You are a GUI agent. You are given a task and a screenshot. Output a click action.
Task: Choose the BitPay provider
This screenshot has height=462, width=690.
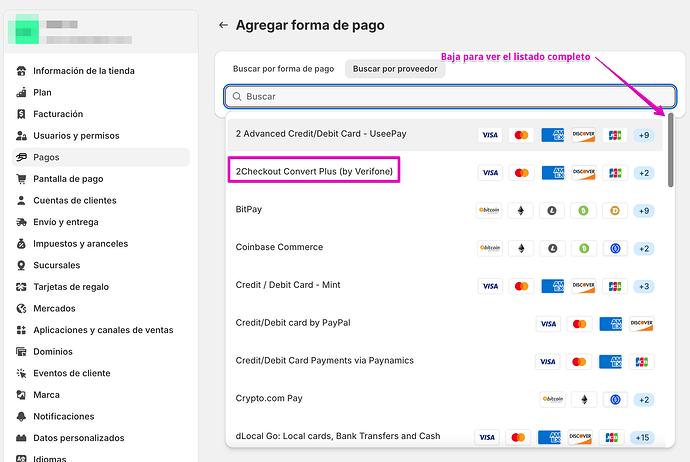click(445, 210)
